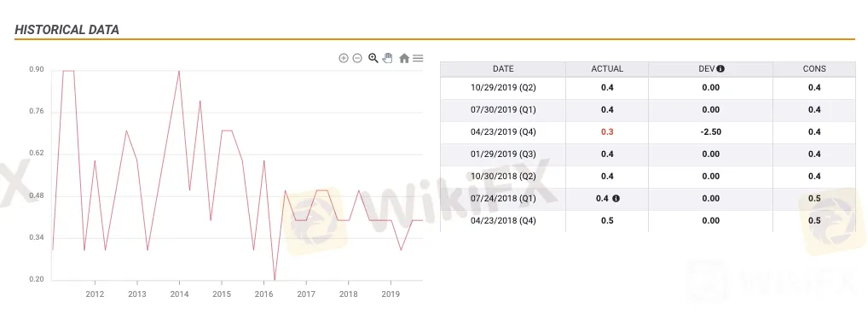Click the ACTUAL column header
This screenshot has height=320, width=868.
coord(607,69)
